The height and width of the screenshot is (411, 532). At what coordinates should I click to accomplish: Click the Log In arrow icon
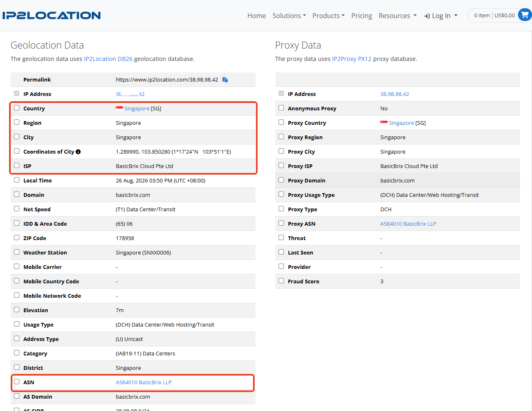[x=427, y=16]
